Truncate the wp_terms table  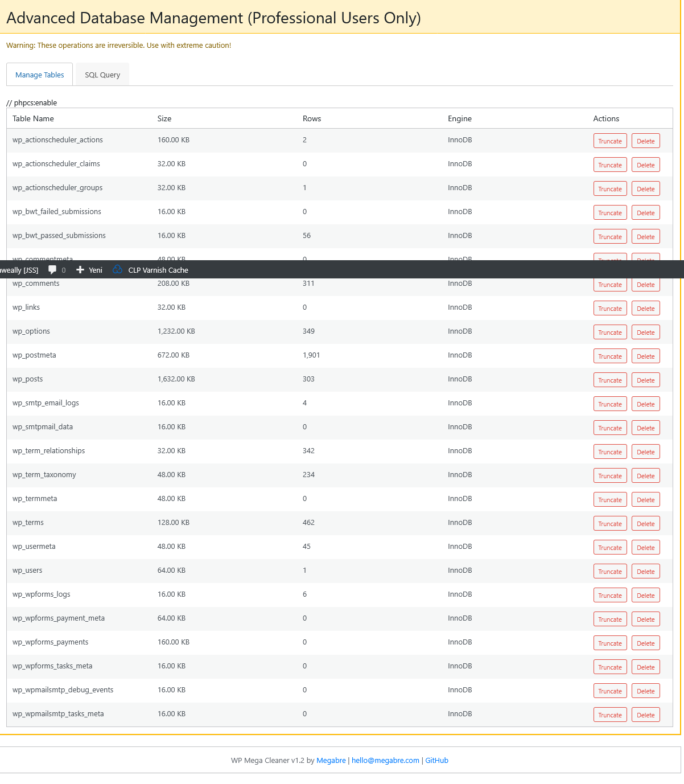[609, 524]
